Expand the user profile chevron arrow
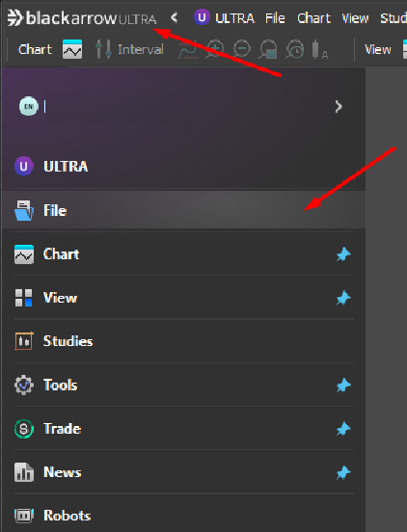Viewport: 407px width, 532px height. tap(339, 107)
